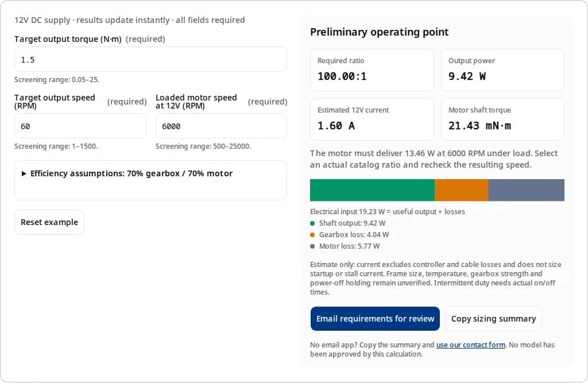This screenshot has width=588, height=383.
Task: Click the gray Motor loss legend dot
Action: click(x=312, y=246)
